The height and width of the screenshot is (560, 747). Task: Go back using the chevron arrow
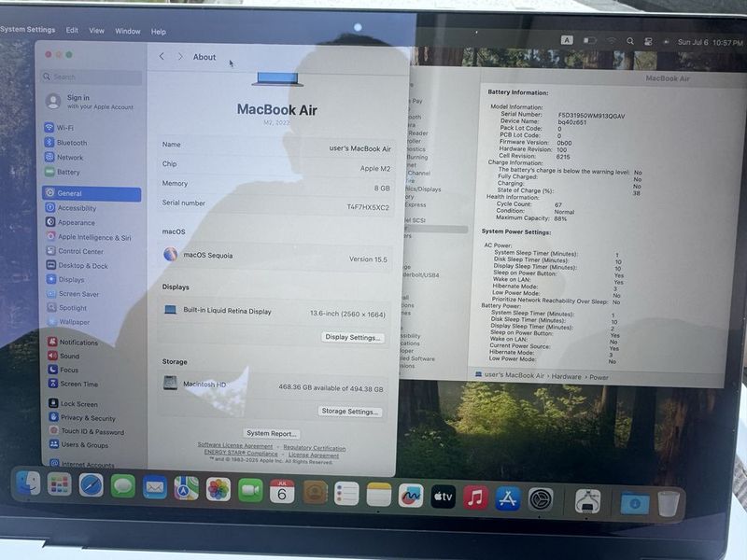tap(162, 56)
